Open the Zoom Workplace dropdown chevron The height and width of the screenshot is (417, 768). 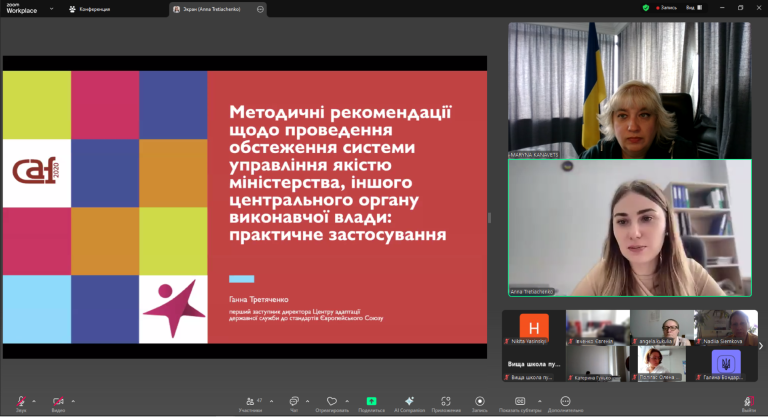51,9
